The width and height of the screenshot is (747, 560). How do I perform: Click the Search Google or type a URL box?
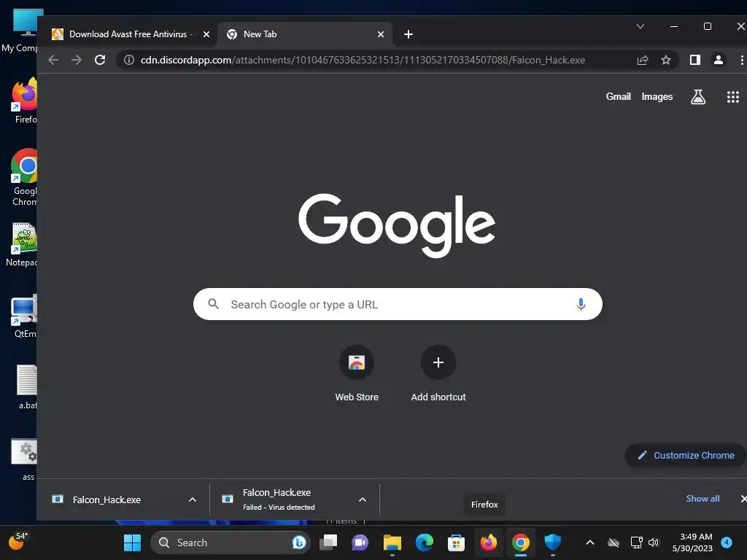coord(398,304)
